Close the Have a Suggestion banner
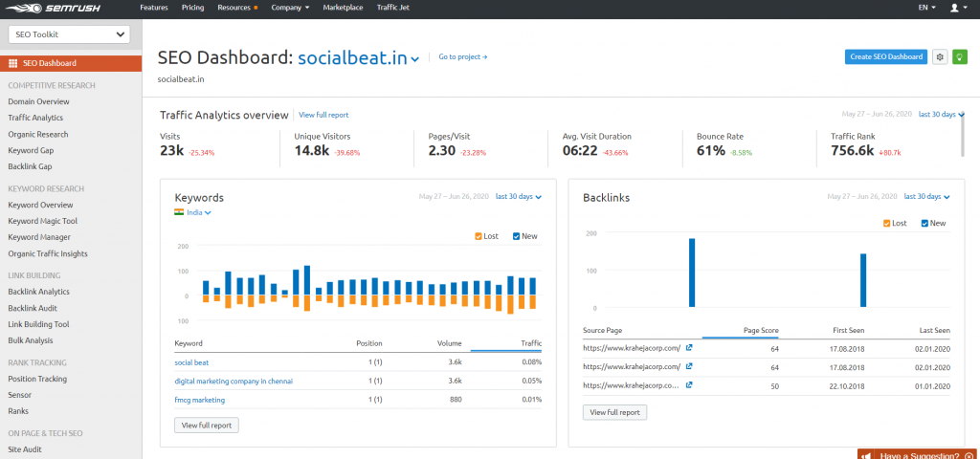980x459 pixels. [x=969, y=456]
